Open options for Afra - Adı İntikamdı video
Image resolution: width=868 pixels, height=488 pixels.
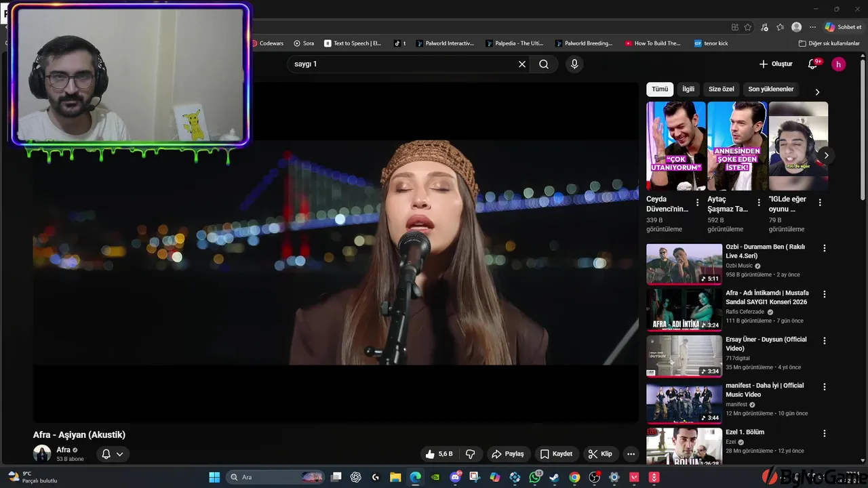[x=825, y=295]
